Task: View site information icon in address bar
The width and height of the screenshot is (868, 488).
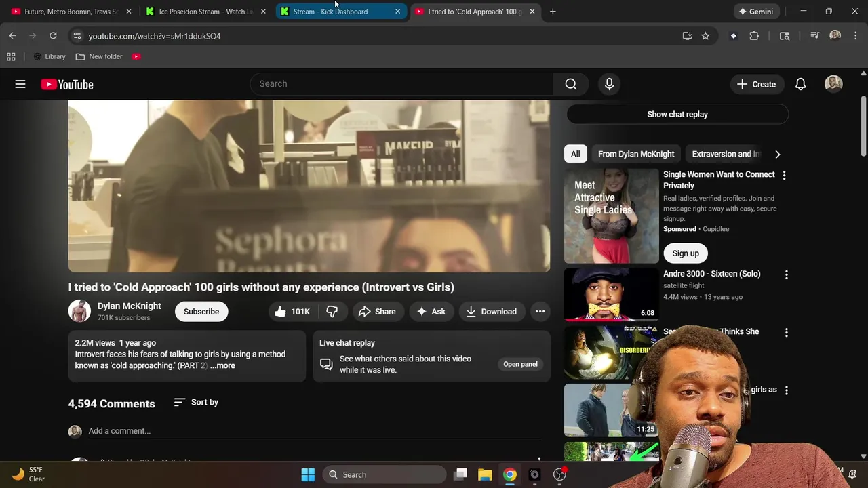Action: tap(77, 36)
